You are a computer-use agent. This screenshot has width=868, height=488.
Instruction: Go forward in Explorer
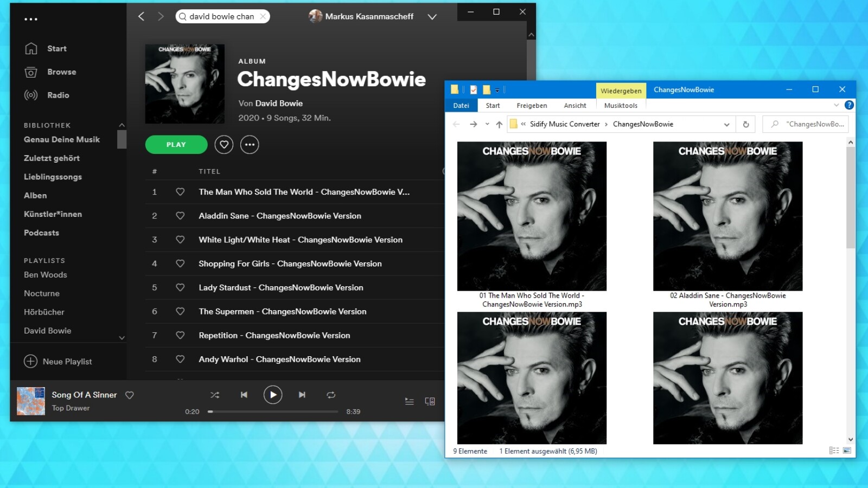click(x=474, y=124)
